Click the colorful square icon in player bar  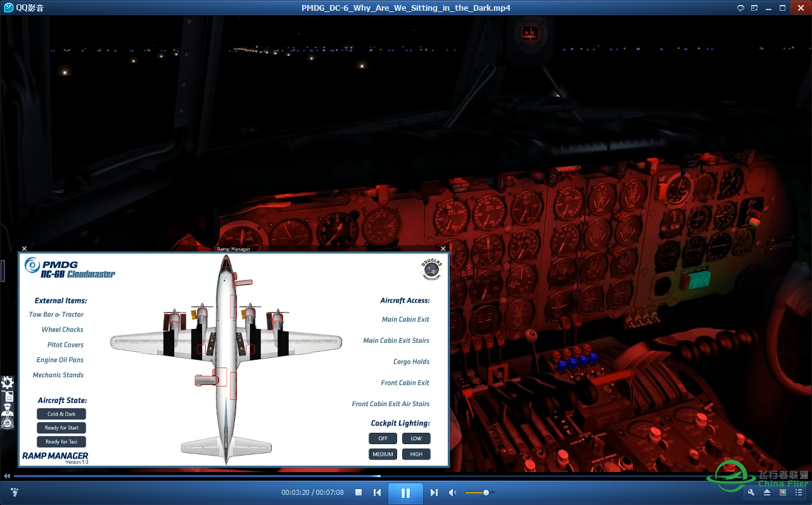pos(783,492)
